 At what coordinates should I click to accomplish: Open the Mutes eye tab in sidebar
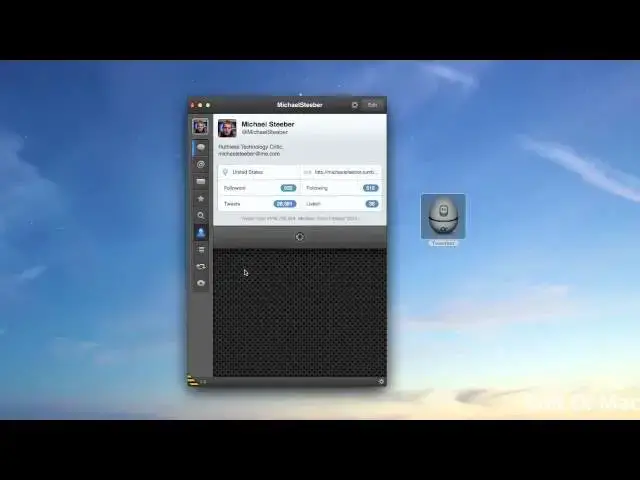click(200, 283)
